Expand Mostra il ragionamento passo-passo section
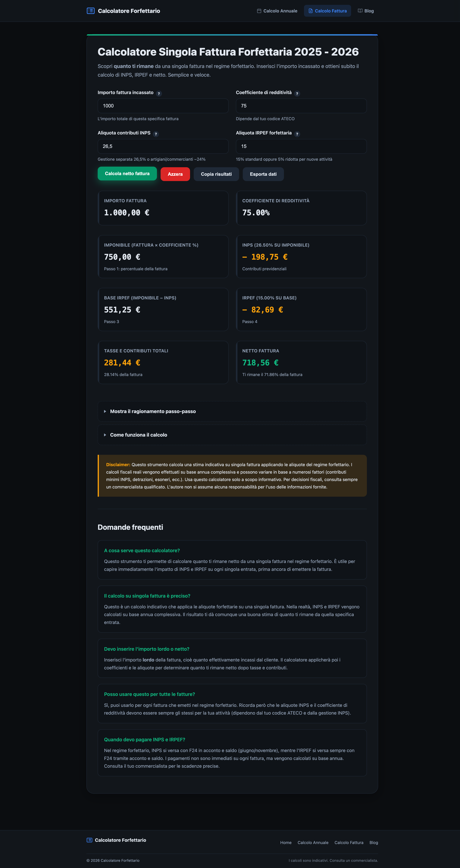This screenshot has height=868, width=460. (x=153, y=411)
